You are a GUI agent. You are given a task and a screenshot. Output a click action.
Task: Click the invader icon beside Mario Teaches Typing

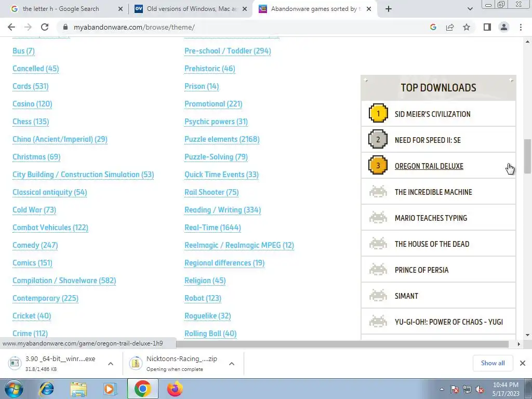pyautogui.click(x=378, y=218)
